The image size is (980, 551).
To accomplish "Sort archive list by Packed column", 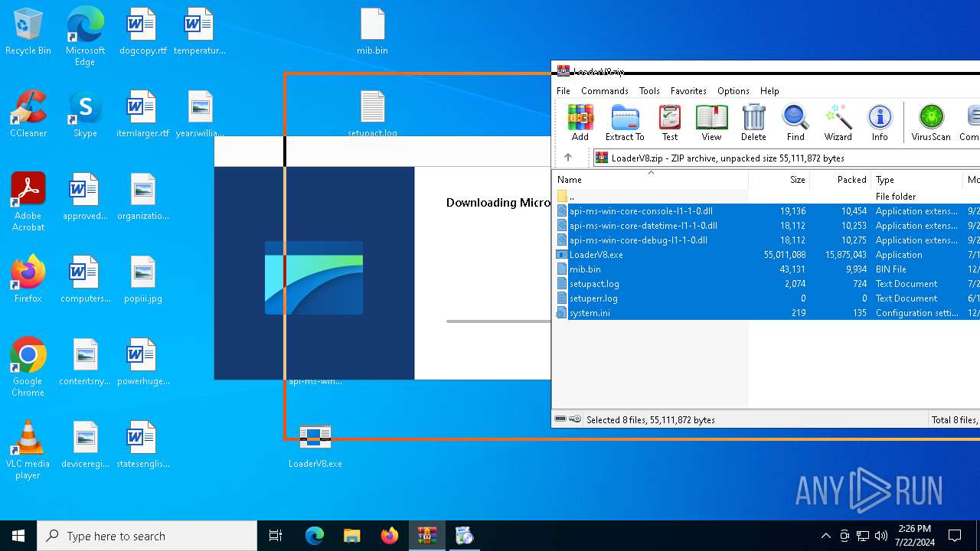I will [840, 180].
